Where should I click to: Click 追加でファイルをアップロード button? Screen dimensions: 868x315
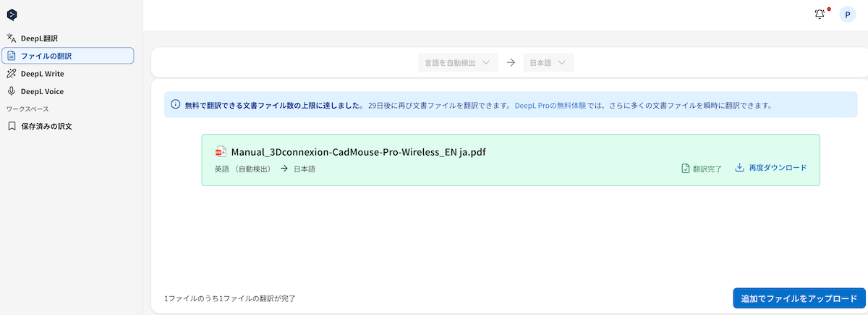tap(799, 298)
